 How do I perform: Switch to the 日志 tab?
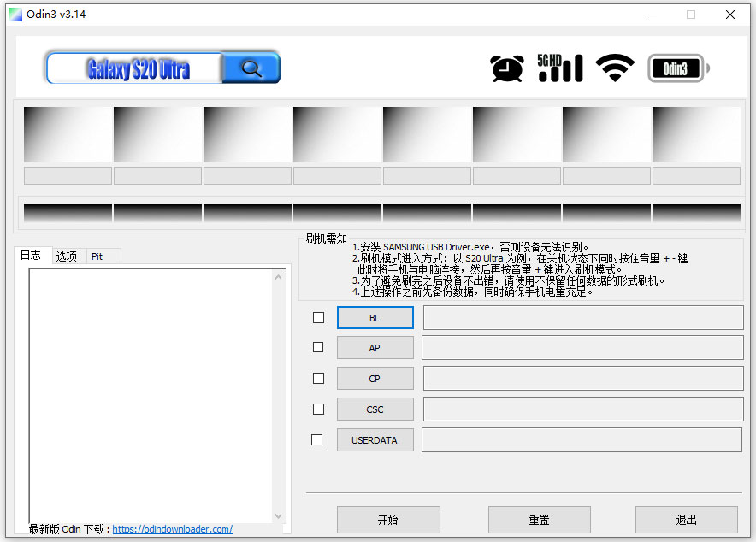31,256
